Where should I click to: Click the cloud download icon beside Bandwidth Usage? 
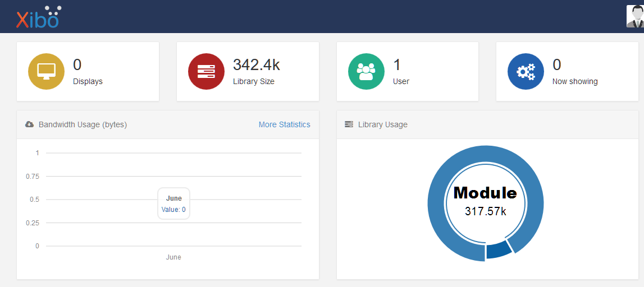click(x=29, y=124)
